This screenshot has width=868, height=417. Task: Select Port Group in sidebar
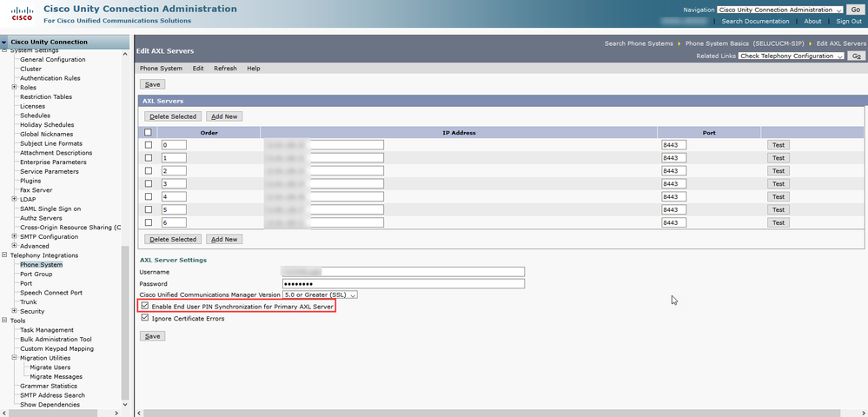tap(36, 275)
